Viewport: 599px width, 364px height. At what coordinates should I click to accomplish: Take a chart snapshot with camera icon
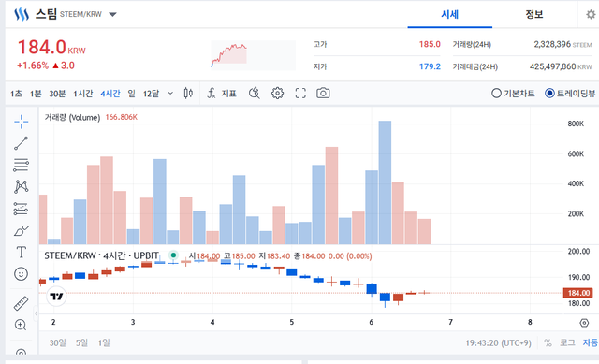[323, 94]
